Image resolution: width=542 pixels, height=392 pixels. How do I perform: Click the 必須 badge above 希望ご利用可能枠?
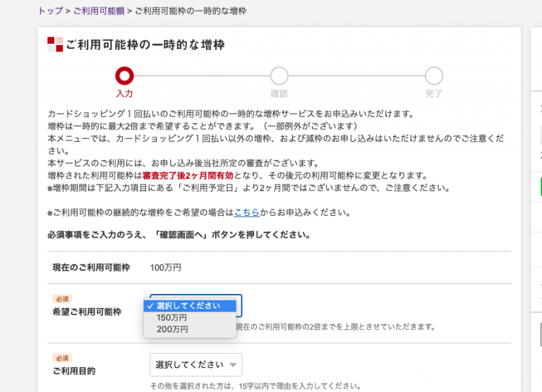tap(62, 299)
